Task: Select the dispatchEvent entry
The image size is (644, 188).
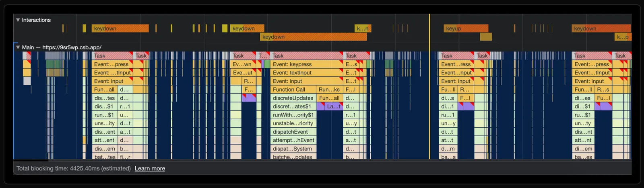Action: coord(293,132)
